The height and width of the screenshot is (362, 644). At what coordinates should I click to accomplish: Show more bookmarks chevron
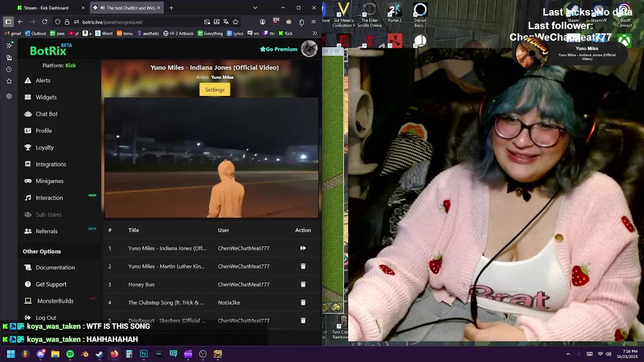click(x=314, y=33)
